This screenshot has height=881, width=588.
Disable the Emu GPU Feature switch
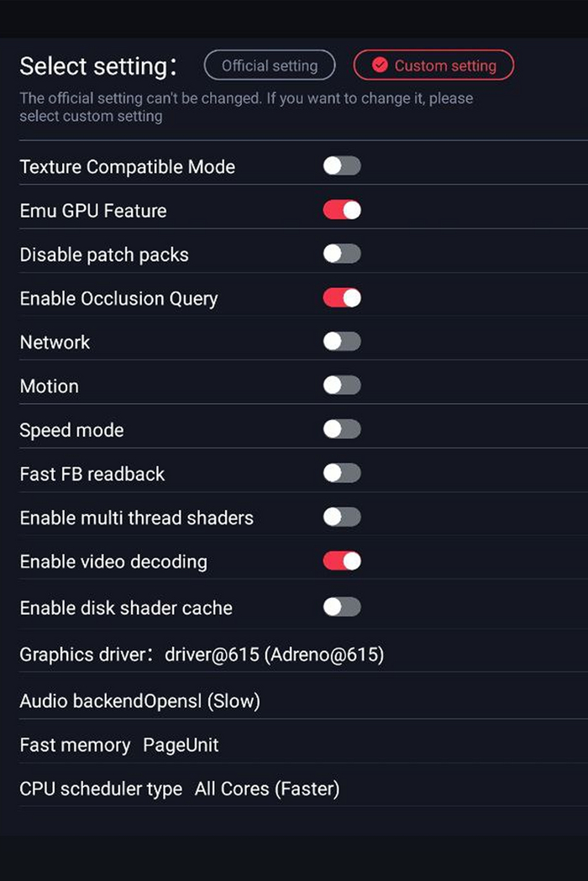point(341,209)
